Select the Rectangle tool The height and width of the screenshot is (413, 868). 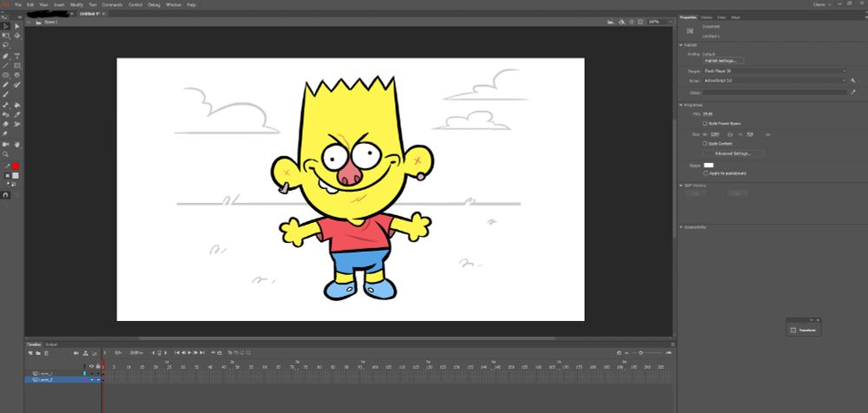pyautogui.click(x=17, y=65)
